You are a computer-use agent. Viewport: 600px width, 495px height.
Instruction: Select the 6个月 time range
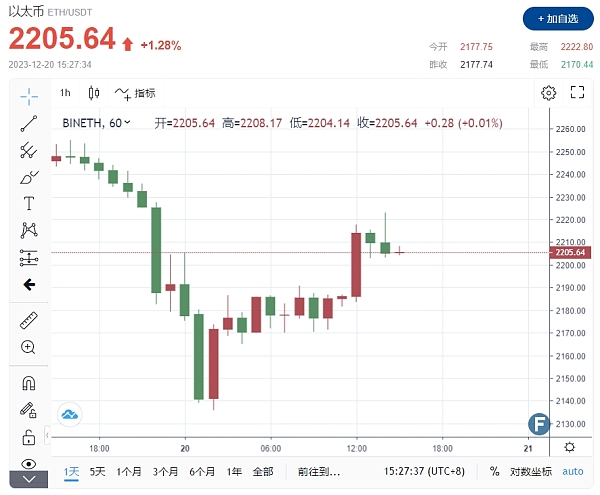pos(202,471)
